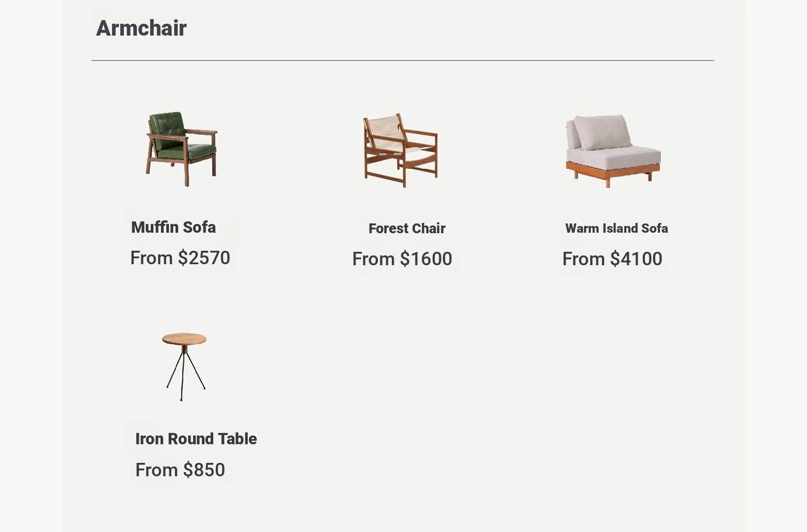
Task: Click the round wooden tabletop
Action: [184, 339]
